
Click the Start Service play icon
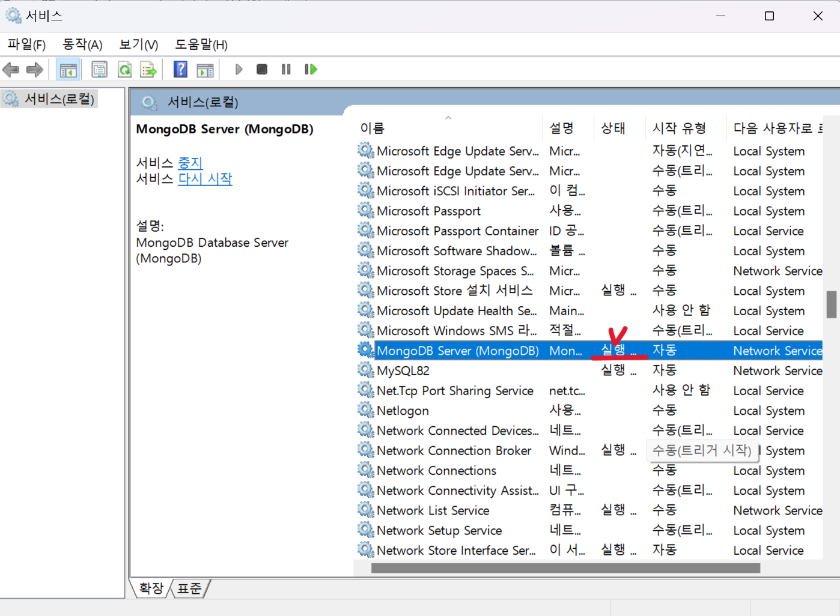point(239,70)
